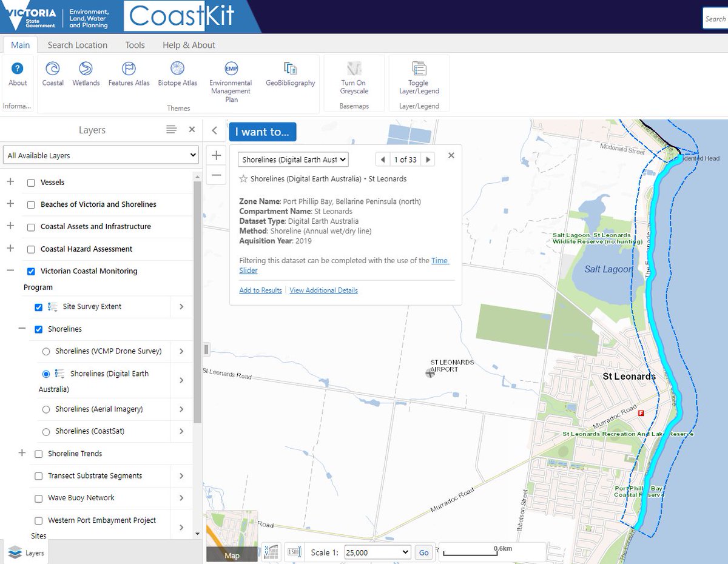Expand the Shoreline Trends group

pyautogui.click(x=22, y=453)
